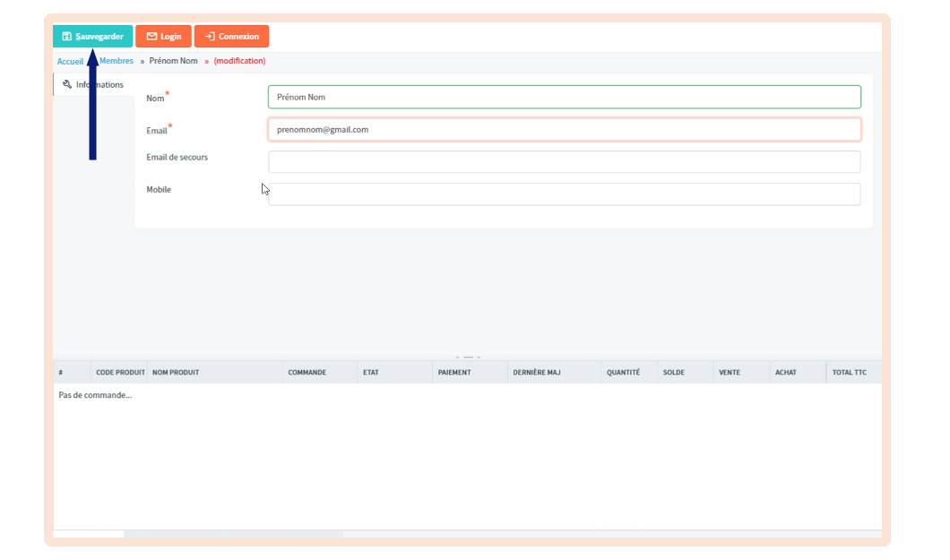Click the Mobile input field
The image size is (950, 560).
click(564, 194)
